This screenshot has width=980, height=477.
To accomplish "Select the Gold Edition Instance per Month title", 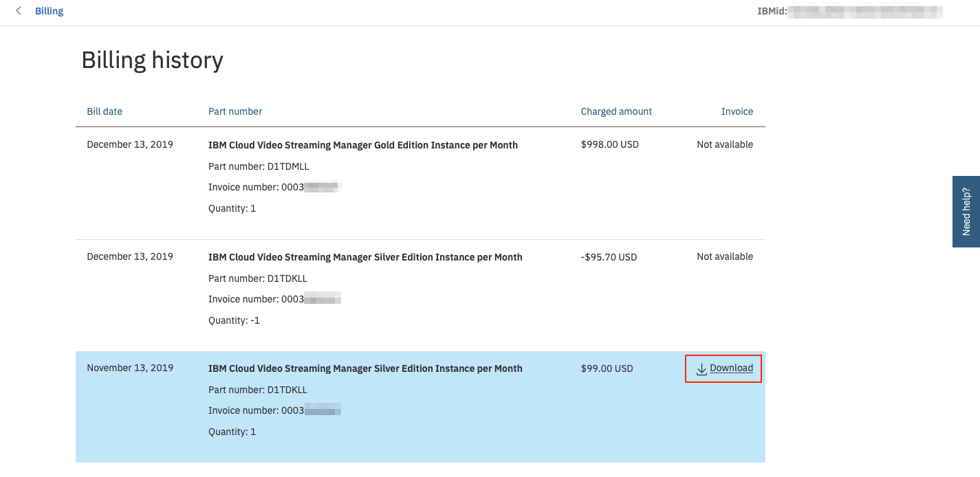I will coord(363,145).
